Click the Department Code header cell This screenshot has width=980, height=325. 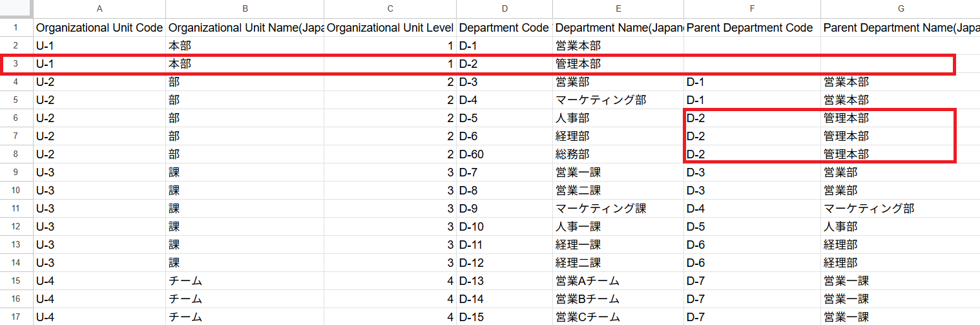tap(504, 28)
